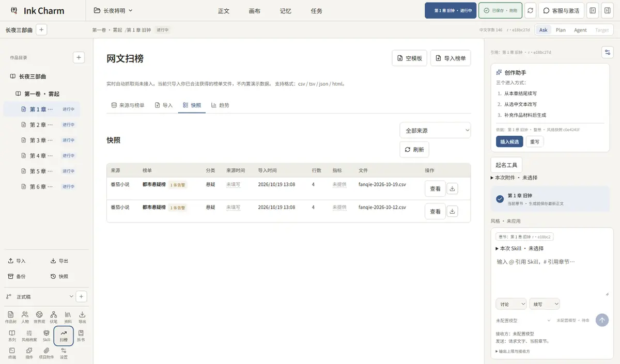The width and height of the screenshot is (620, 364).
Task: Toggle the 第 1 章 旧钟 chapter checkmark
Action: (500, 199)
